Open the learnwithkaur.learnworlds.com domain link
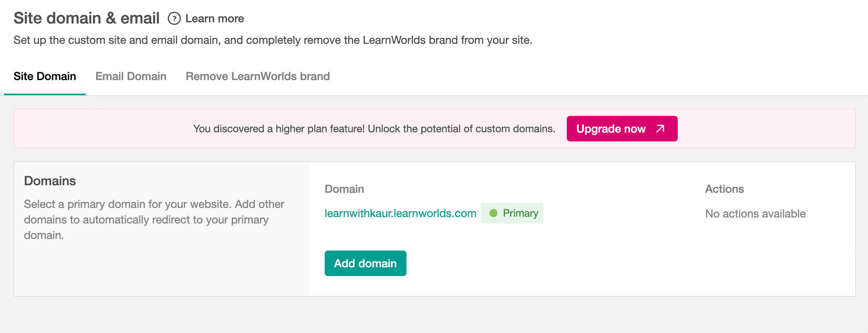The height and width of the screenshot is (333, 868). click(x=400, y=213)
